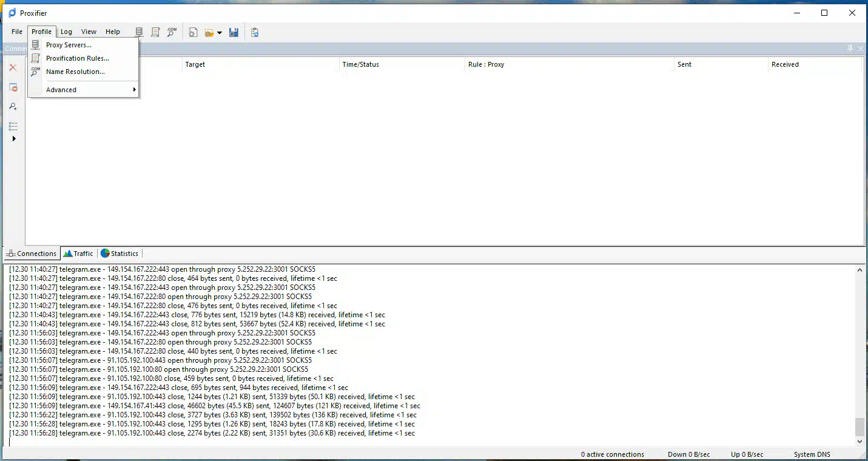Click the Down 0 B/sec status
This screenshot has width=868, height=461.
click(688, 454)
